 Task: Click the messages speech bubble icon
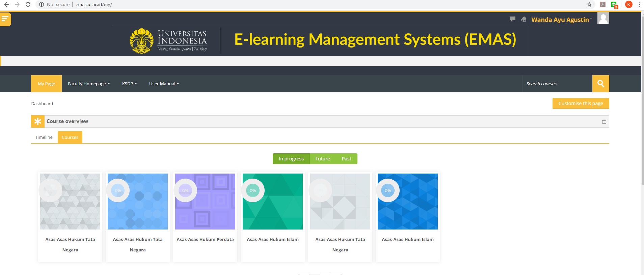513,19
